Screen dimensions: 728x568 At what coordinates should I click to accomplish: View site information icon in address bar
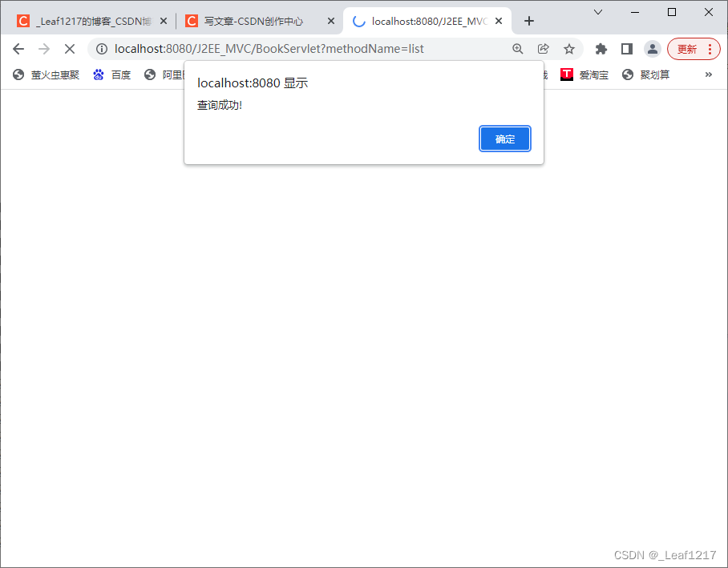(x=102, y=49)
